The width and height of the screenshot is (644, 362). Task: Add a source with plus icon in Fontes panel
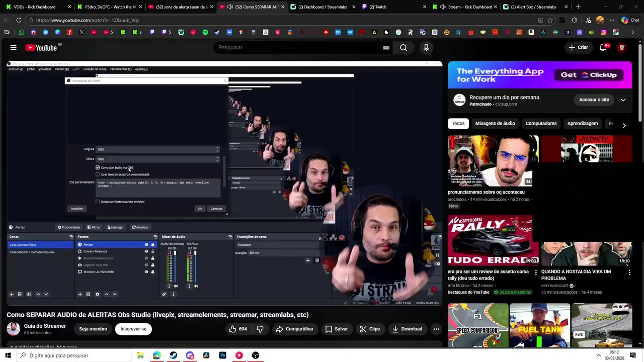(79, 294)
